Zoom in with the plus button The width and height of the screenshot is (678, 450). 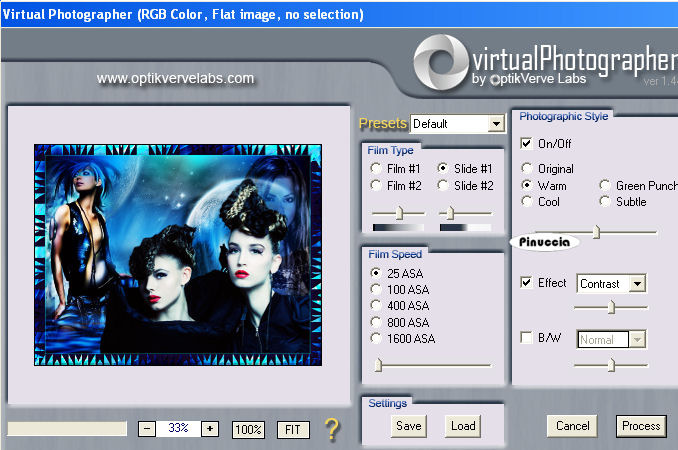tap(210, 429)
